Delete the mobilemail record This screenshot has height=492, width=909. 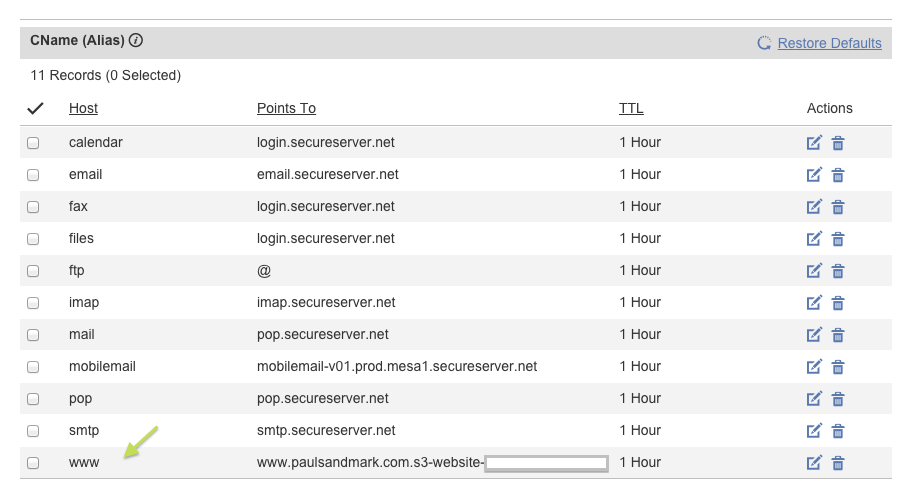tap(838, 366)
